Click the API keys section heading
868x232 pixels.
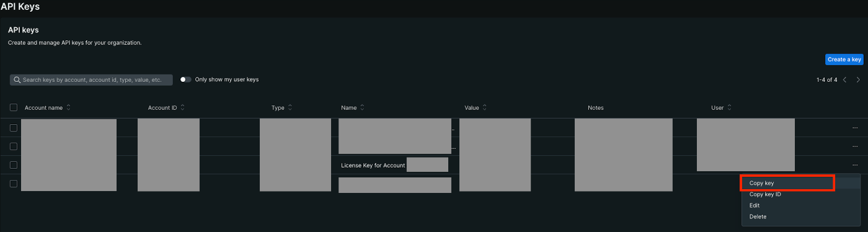point(24,30)
